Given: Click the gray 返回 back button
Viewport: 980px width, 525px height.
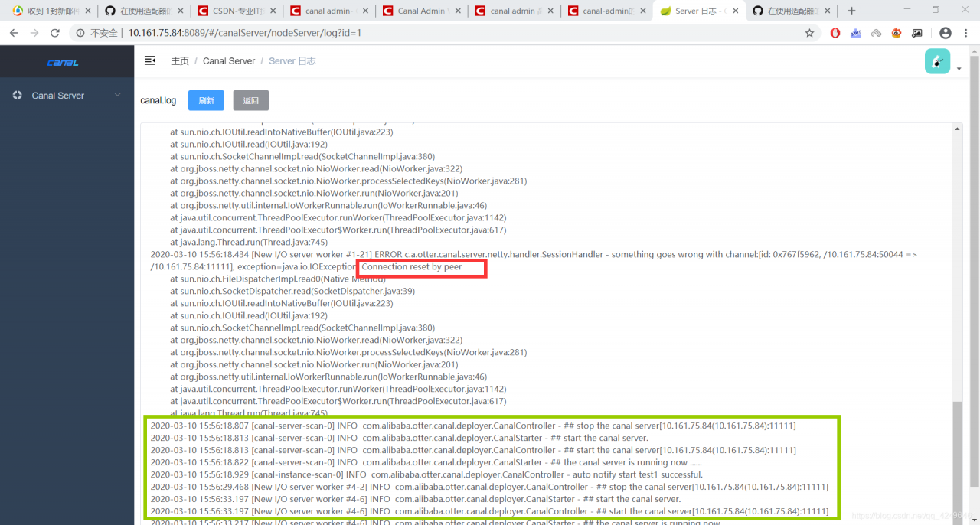Looking at the screenshot, I should 251,100.
